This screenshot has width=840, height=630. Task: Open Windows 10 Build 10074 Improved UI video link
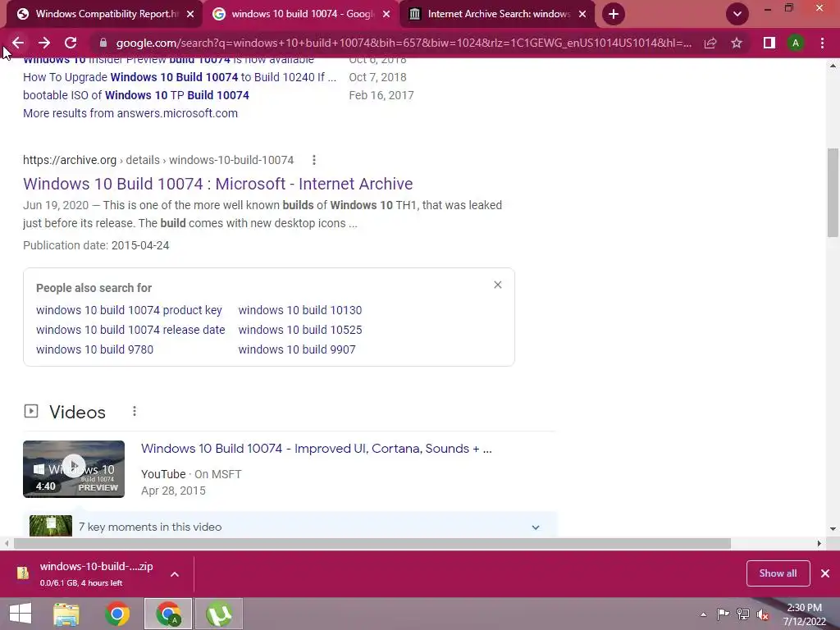316,449
